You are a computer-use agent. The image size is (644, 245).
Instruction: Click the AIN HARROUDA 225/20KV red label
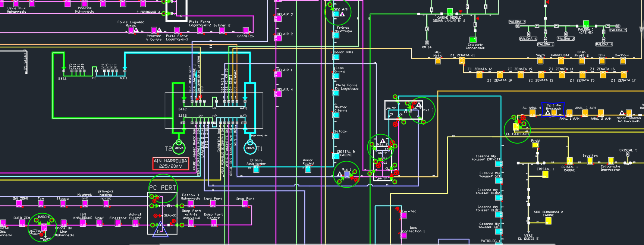[x=171, y=163]
